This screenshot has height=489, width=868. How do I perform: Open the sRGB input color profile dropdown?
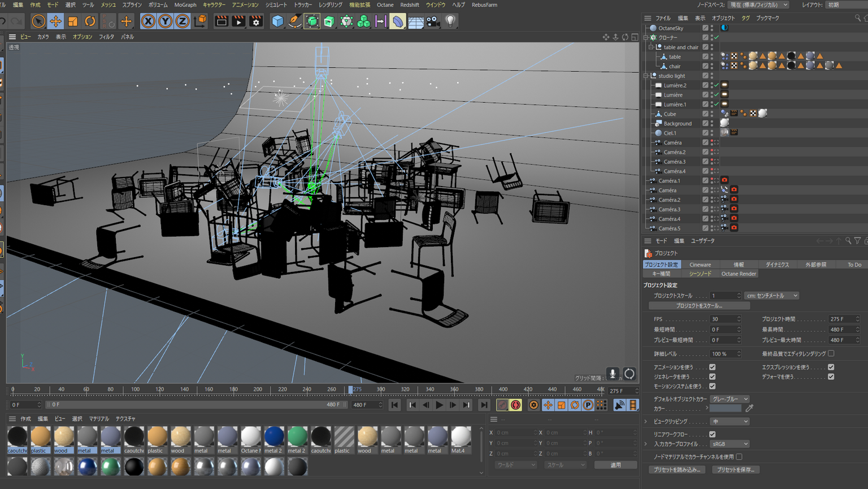pyautogui.click(x=729, y=444)
